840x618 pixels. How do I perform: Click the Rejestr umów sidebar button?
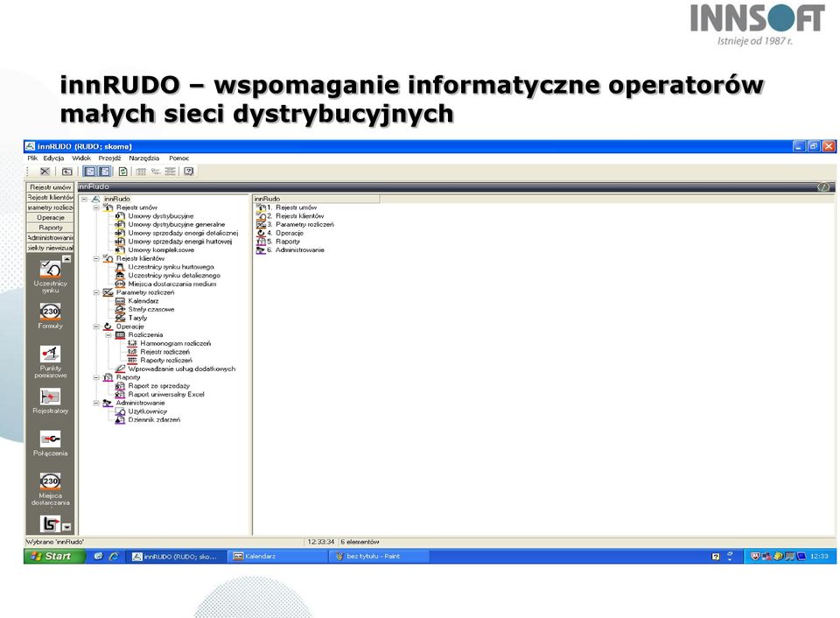51,187
